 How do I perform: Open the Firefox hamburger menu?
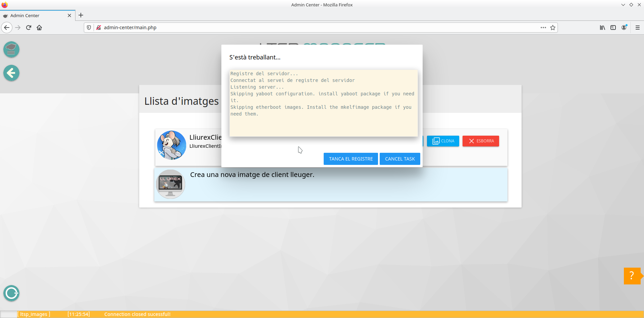(638, 28)
